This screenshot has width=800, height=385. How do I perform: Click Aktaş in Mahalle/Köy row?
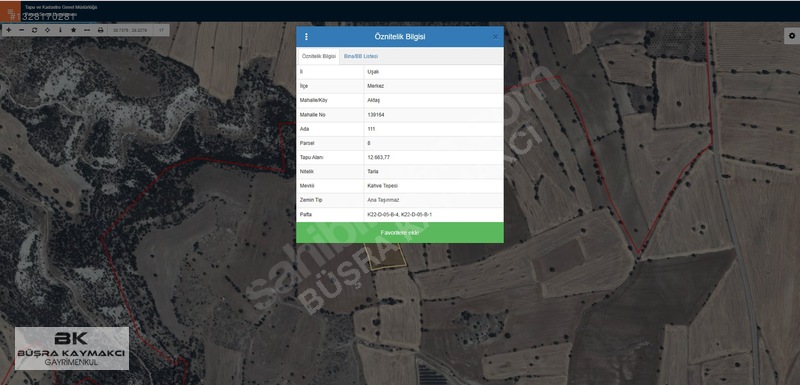[373, 100]
